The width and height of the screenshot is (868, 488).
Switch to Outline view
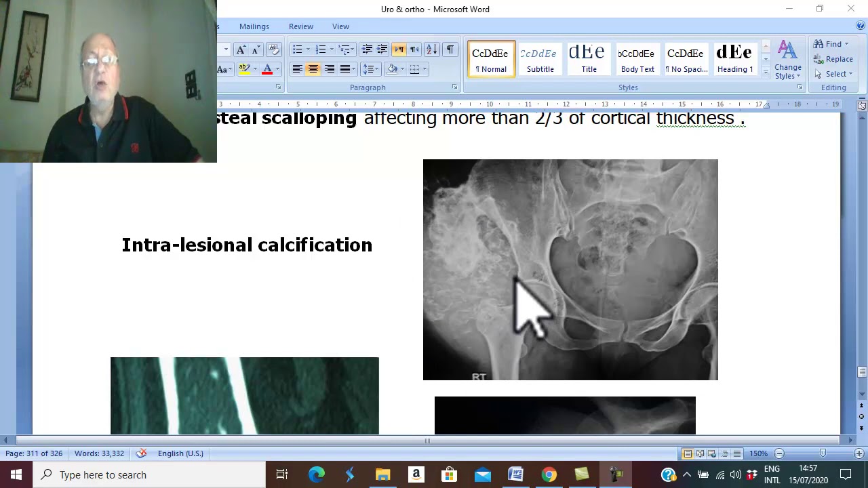click(x=724, y=453)
